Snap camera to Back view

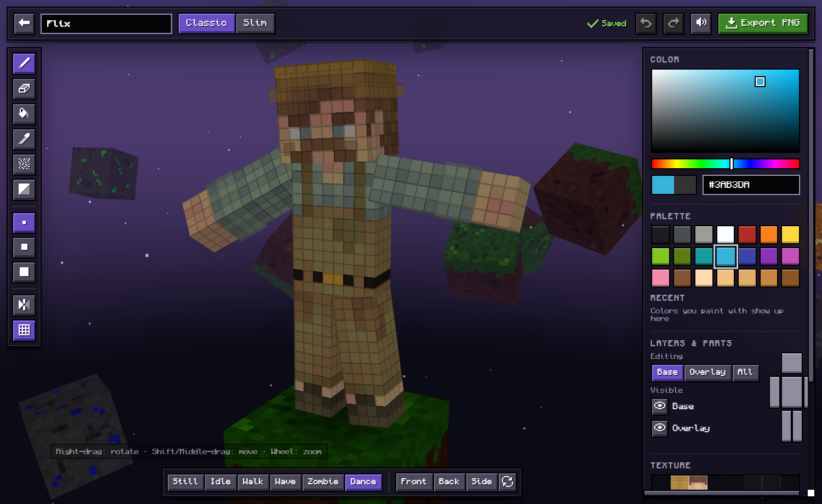pyautogui.click(x=449, y=482)
